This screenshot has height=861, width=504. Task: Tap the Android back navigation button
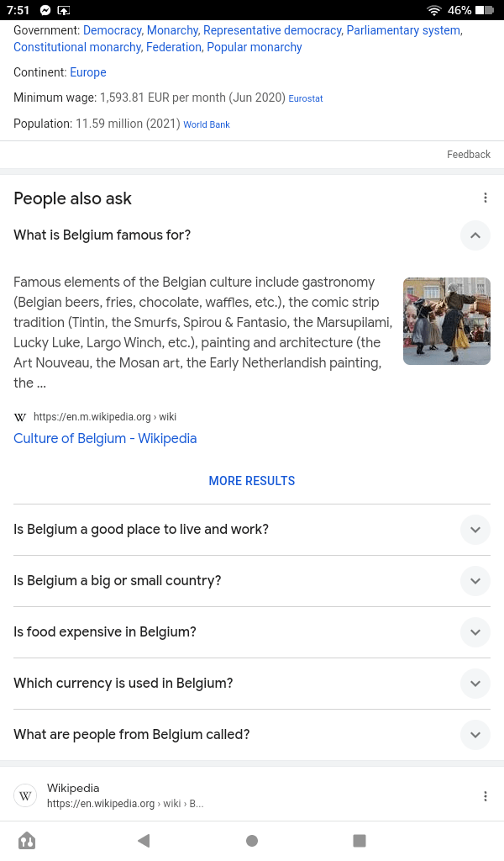144,841
